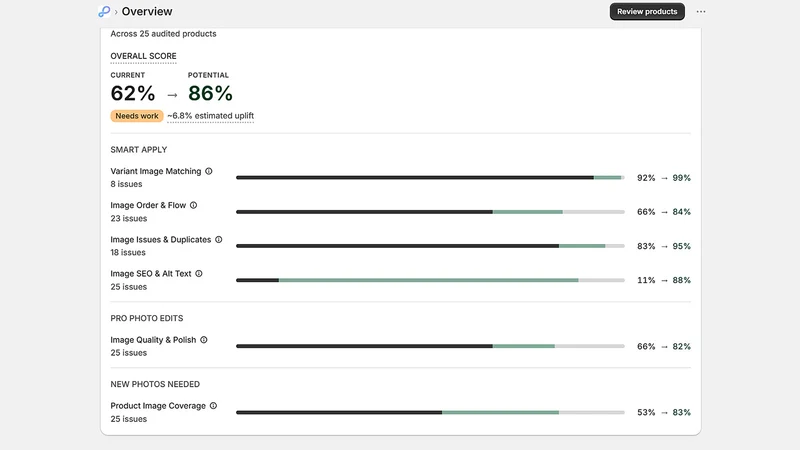Click the Variant Image Matching progress bar

point(430,178)
